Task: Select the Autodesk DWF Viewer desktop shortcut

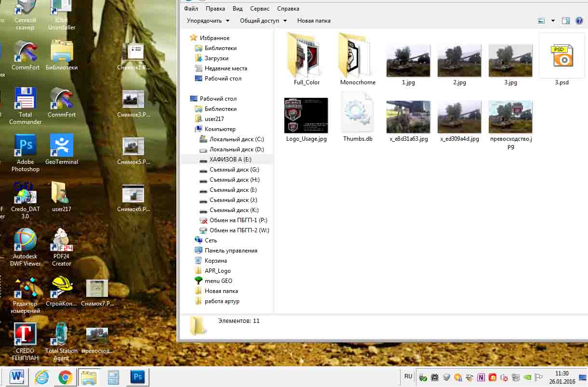Action: tap(26, 247)
